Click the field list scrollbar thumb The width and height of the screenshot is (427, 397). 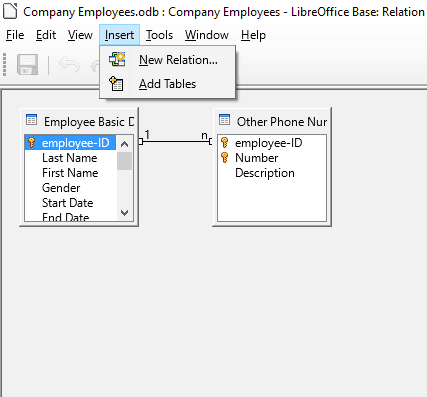[124, 161]
